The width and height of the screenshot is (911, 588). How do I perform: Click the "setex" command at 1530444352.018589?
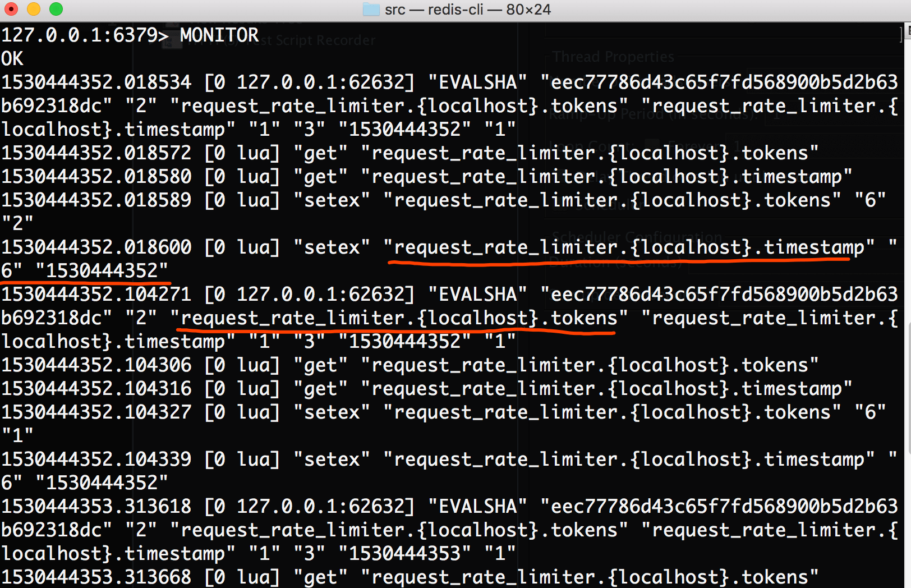(x=332, y=200)
